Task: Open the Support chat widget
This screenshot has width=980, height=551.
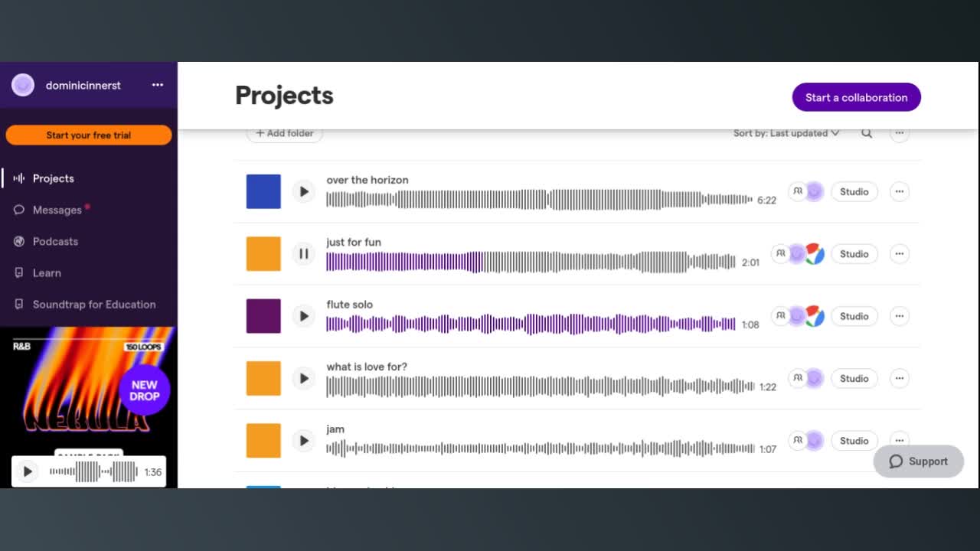Action: point(918,461)
